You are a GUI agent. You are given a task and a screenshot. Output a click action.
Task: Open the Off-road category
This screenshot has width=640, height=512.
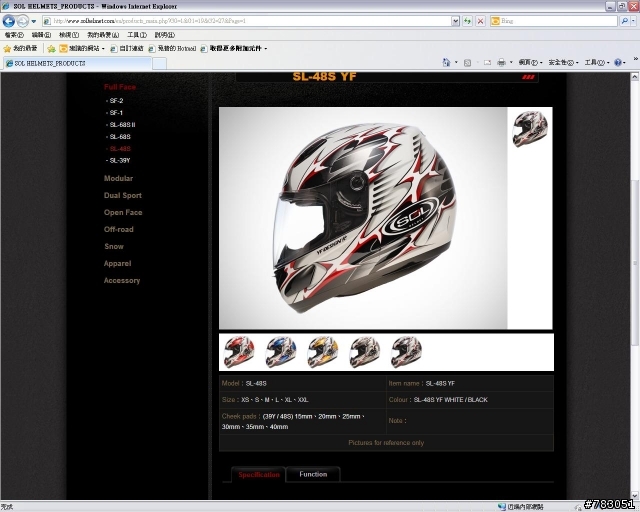pos(118,229)
